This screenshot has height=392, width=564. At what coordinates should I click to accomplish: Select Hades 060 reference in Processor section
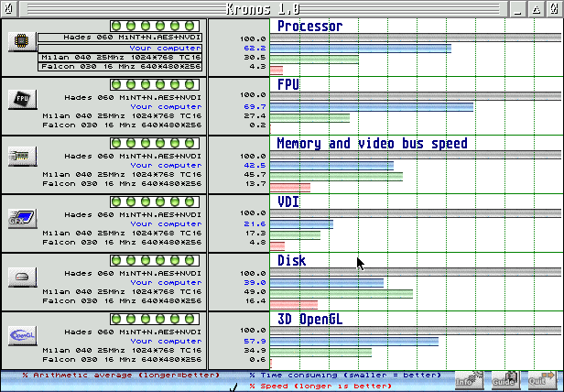point(119,38)
